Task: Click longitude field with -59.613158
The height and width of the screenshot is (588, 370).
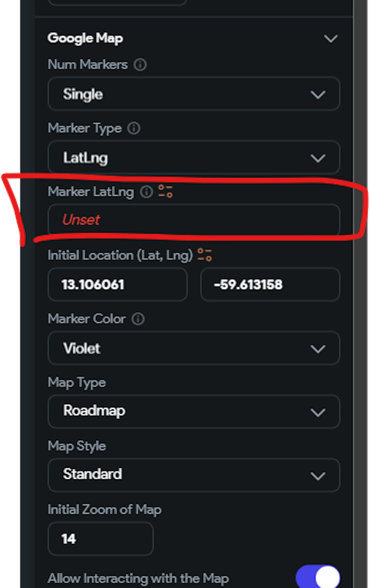Action: click(270, 285)
